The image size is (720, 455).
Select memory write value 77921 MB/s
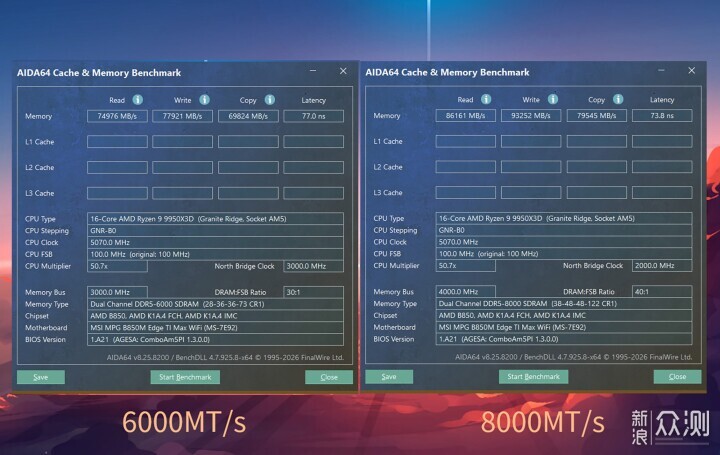click(x=182, y=116)
